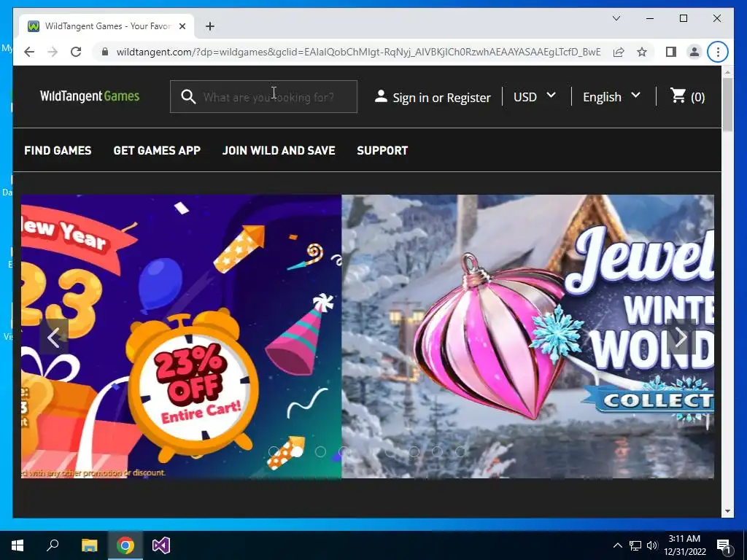Screen dimensions: 747x560
Task: Open JOIN WILD AND SAVE menu item
Action: pos(279,150)
